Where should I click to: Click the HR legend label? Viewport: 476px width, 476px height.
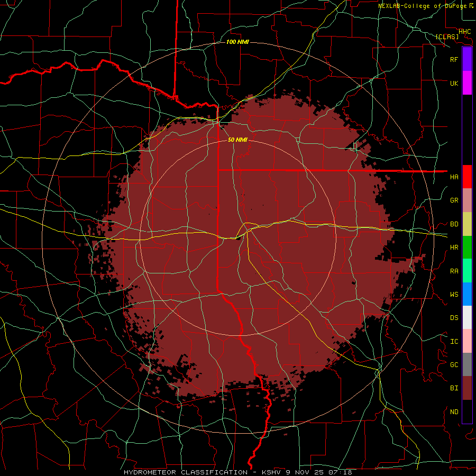454,248
